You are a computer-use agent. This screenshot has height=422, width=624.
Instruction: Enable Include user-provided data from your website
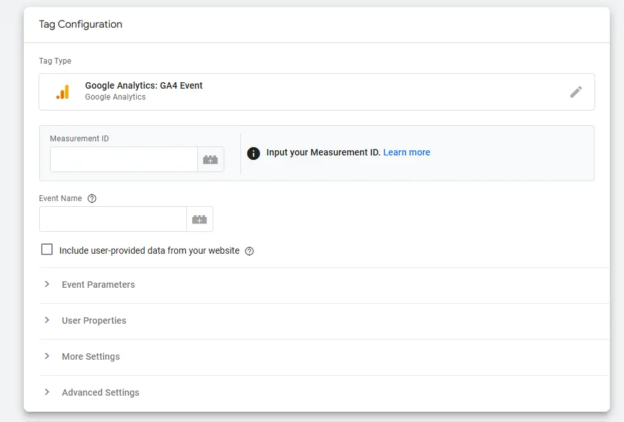pyautogui.click(x=47, y=250)
